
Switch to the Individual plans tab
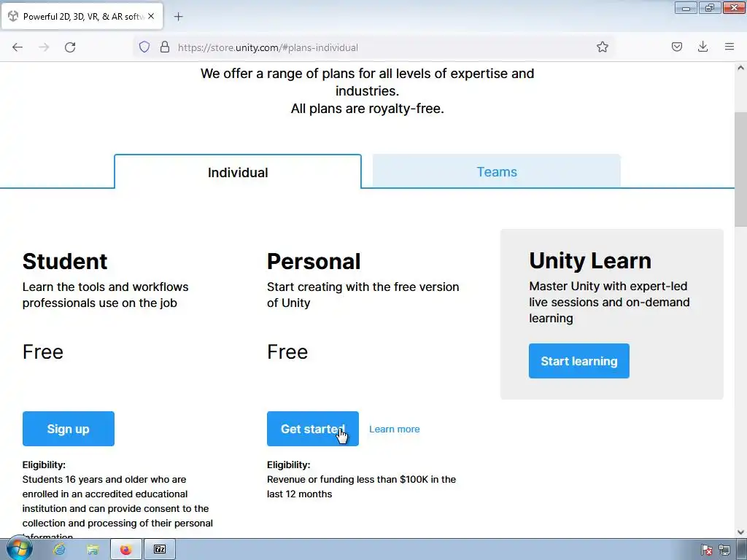pos(238,172)
